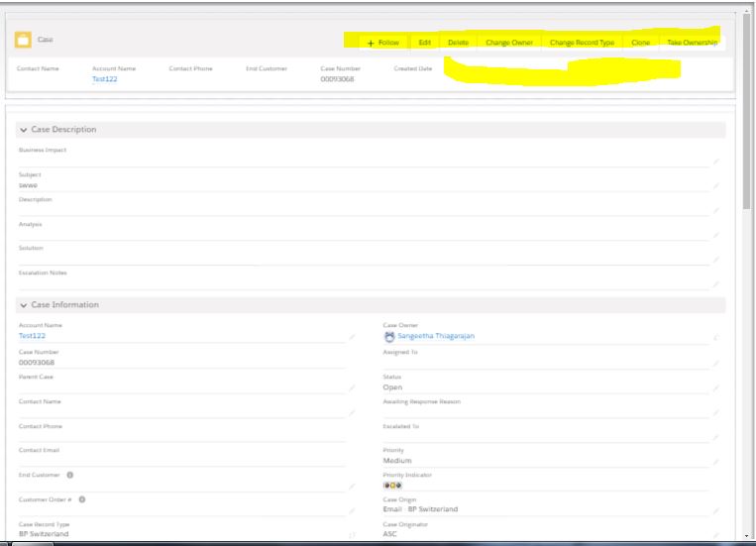The height and width of the screenshot is (546, 756).
Task: Click the edit pencil beside Priority Medium
Action: 715,463
